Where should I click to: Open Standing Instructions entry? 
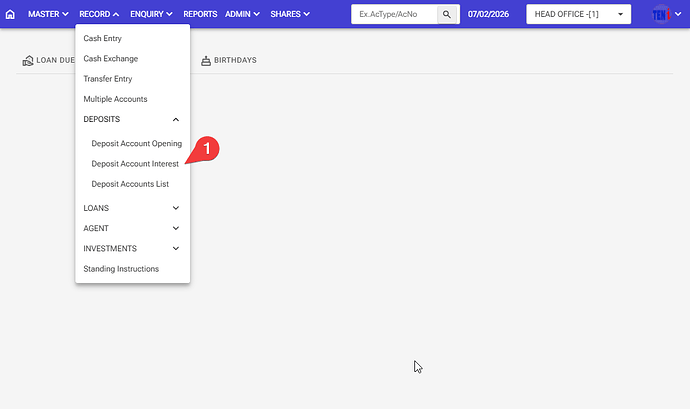[x=121, y=269]
